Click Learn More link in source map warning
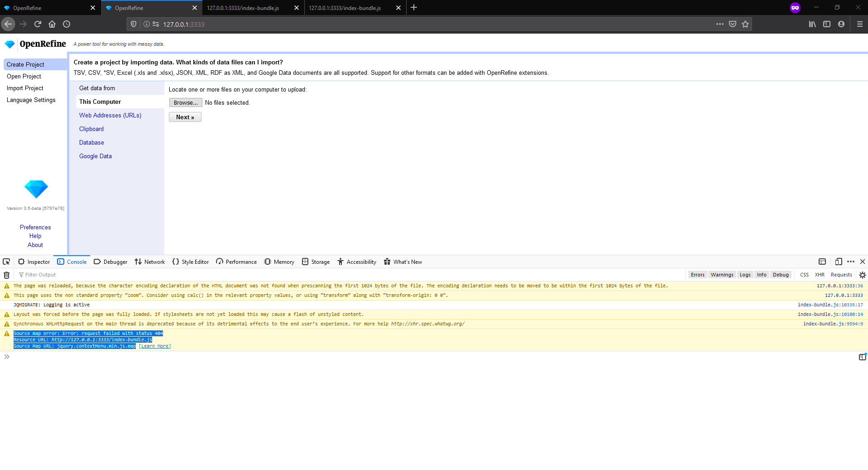Screen dimensions: 868x470 pyautogui.click(x=155, y=346)
